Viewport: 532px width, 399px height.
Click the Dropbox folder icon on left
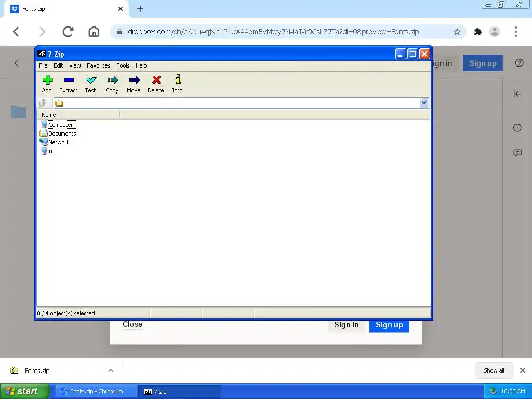19,112
